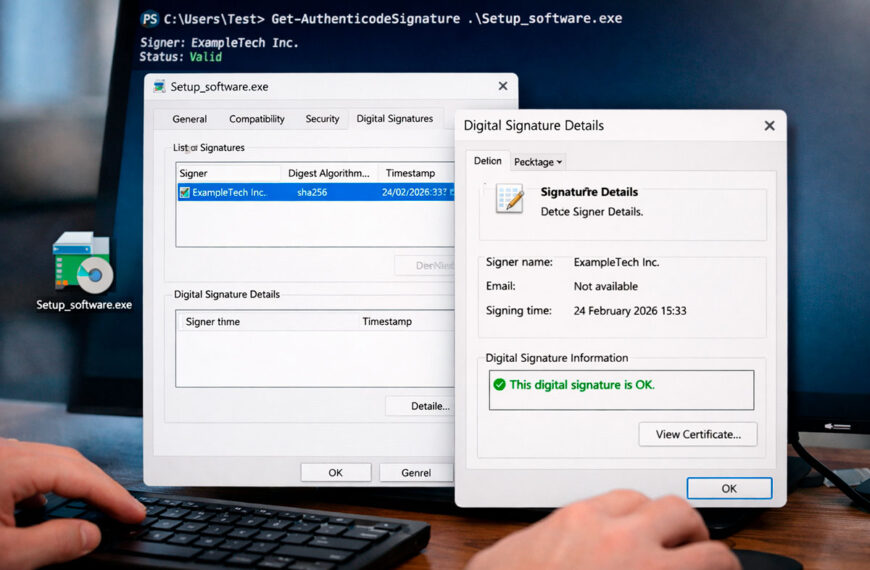Click OK in Setup_software.exe properties window
The image size is (870, 570).
tap(336, 473)
